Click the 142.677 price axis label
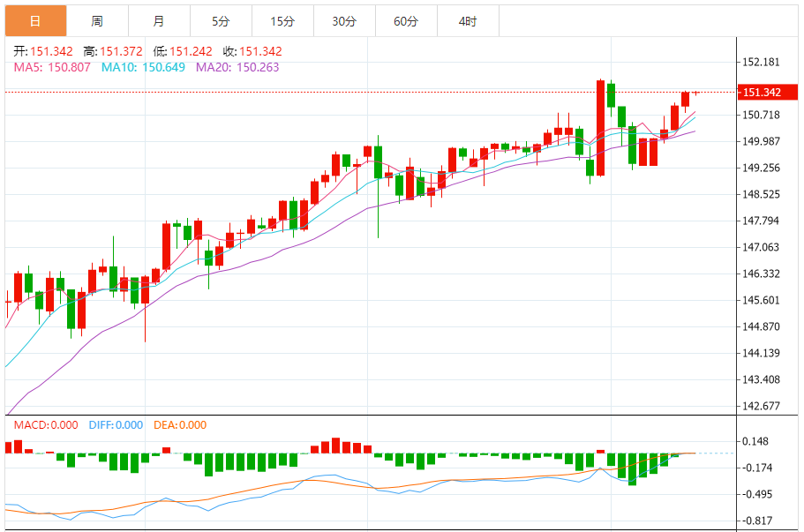Image resolution: width=804 pixels, height=532 pixels. pyautogui.click(x=761, y=406)
